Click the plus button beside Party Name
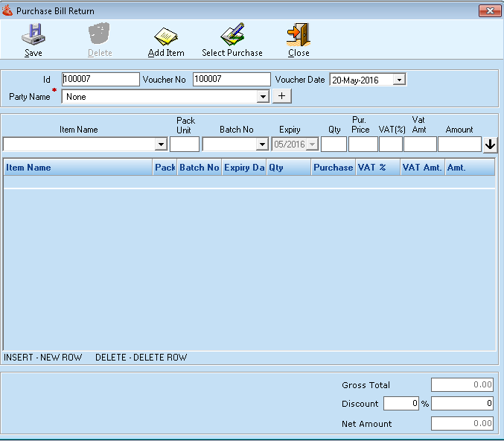The width and height of the screenshot is (504, 441). click(x=282, y=96)
